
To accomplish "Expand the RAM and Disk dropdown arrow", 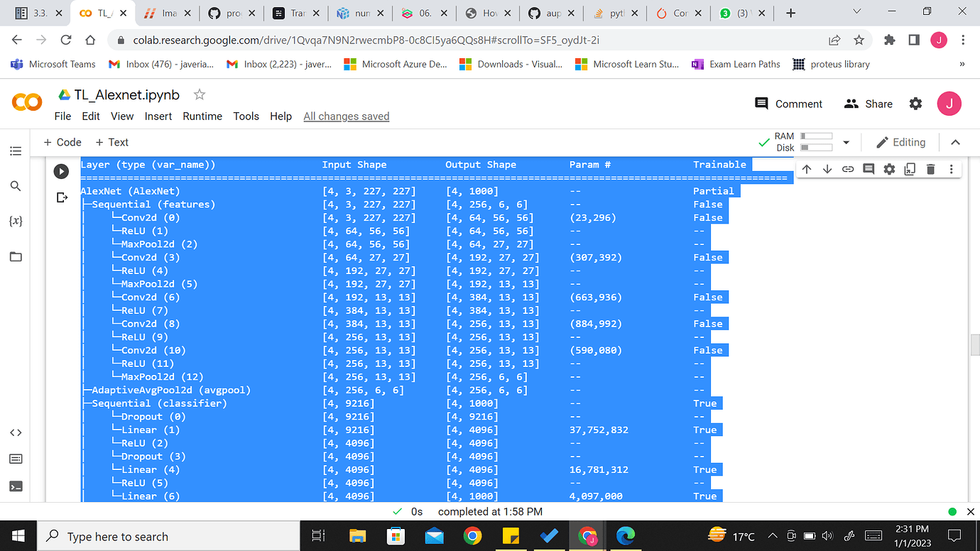I will 846,143.
